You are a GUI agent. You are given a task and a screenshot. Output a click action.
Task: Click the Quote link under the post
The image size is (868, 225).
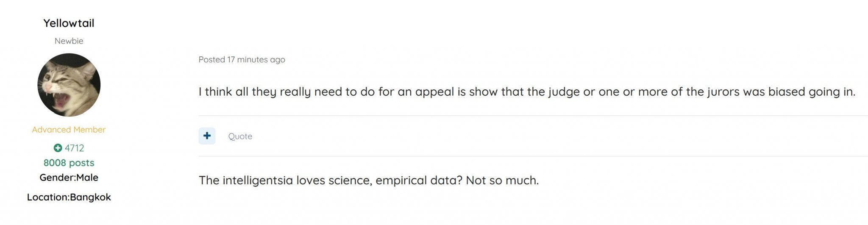click(240, 136)
